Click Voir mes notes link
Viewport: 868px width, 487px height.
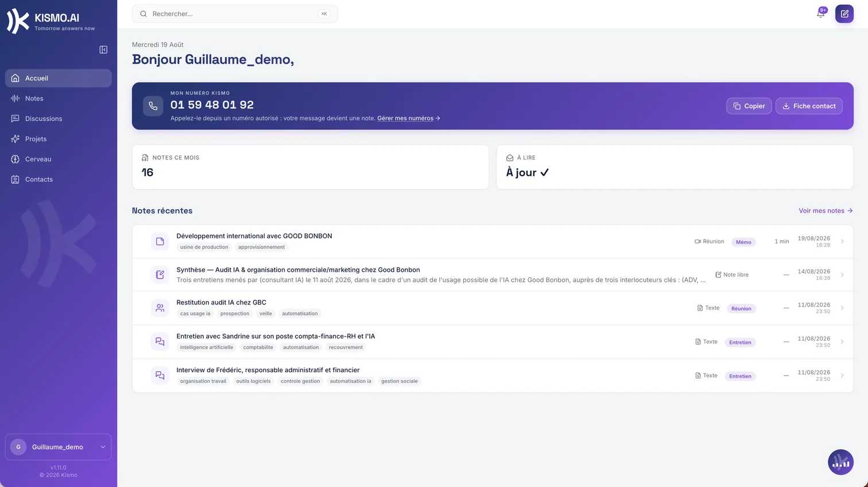point(826,211)
